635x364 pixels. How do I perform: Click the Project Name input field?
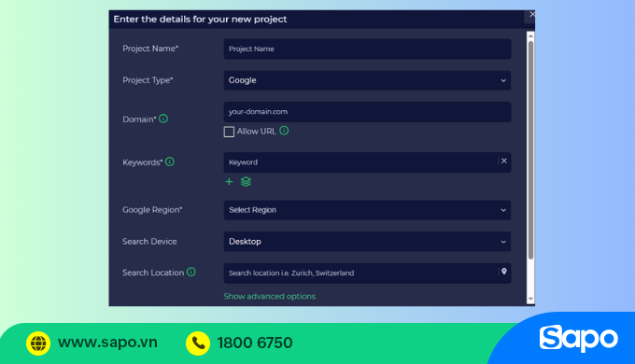[x=367, y=49]
